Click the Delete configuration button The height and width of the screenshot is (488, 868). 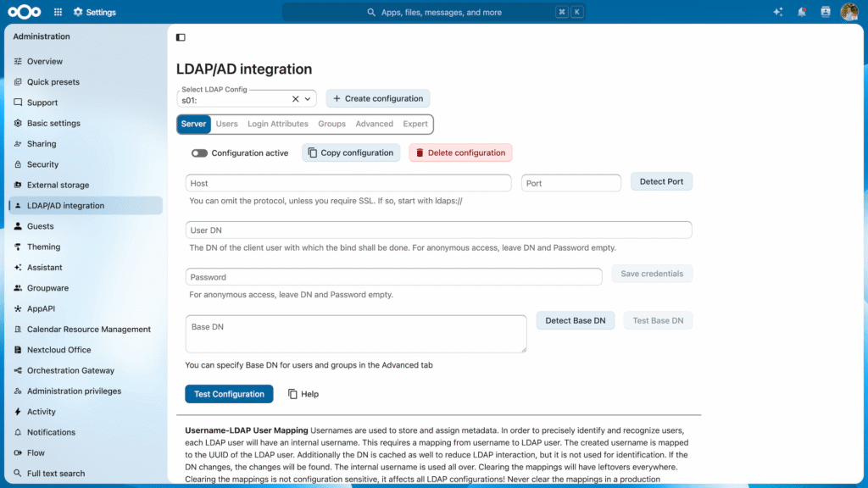pos(460,152)
